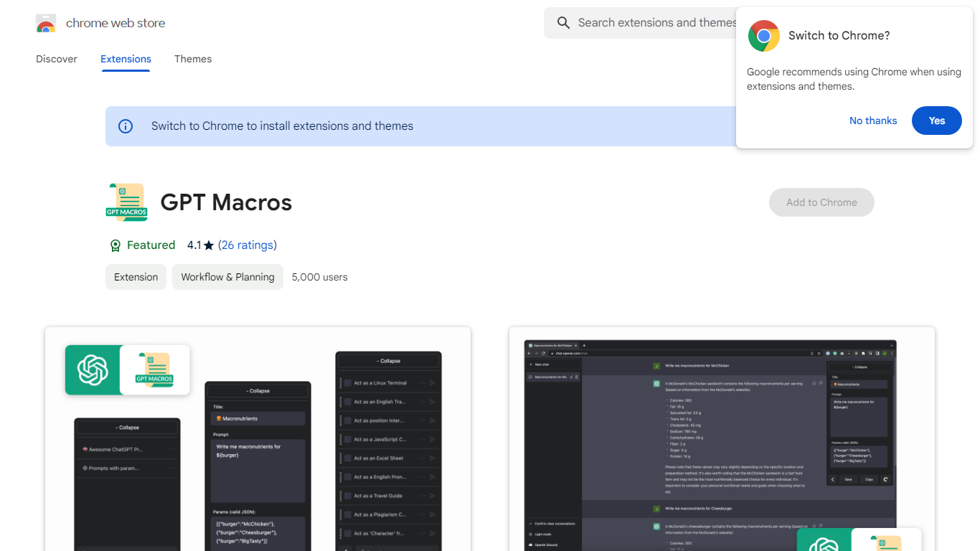
Task: Select the Workflow & Planning chip
Action: point(227,277)
